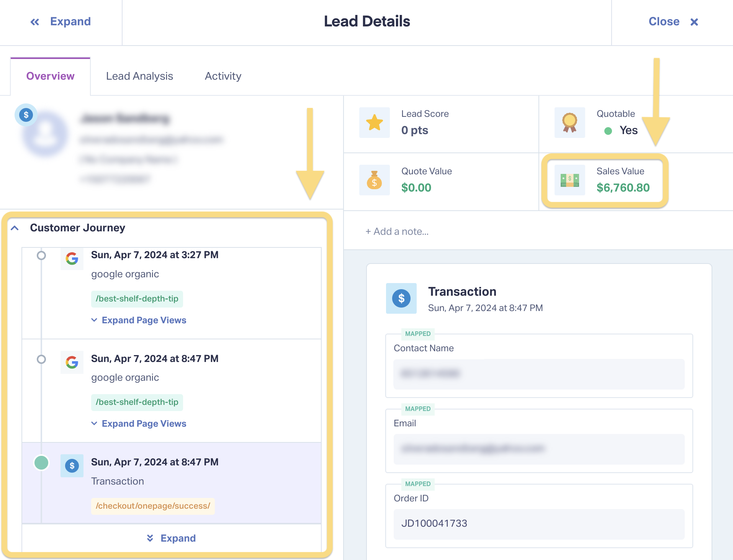Click the Order ID field JD100041733
733x560 pixels.
click(539, 524)
